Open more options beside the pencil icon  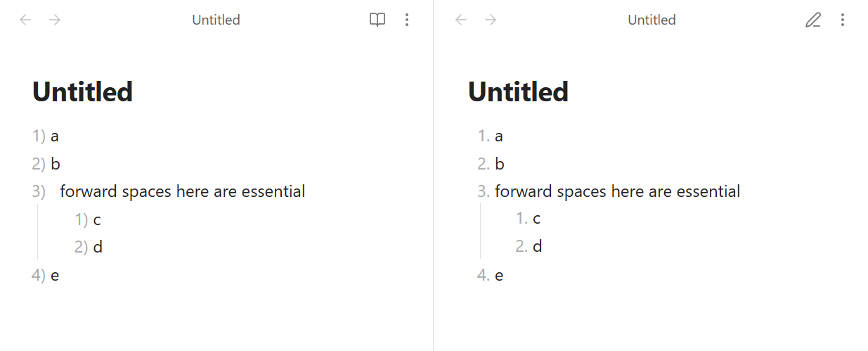842,20
